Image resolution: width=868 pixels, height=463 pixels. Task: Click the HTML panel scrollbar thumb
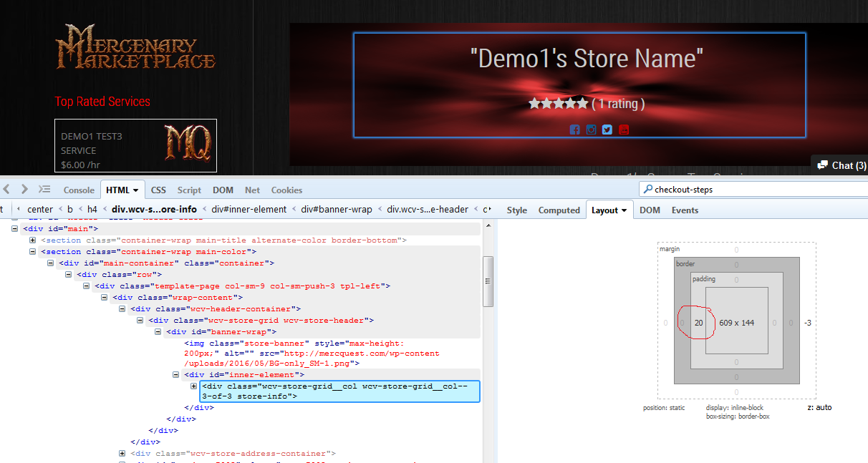tap(488, 281)
